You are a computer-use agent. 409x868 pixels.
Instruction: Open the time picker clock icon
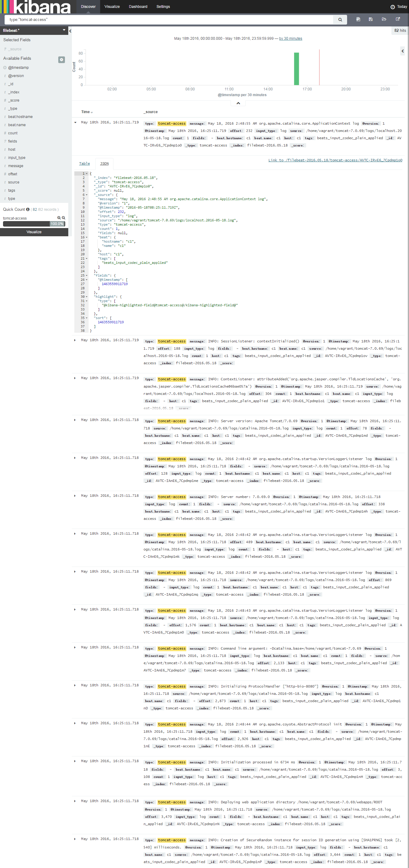(x=393, y=7)
